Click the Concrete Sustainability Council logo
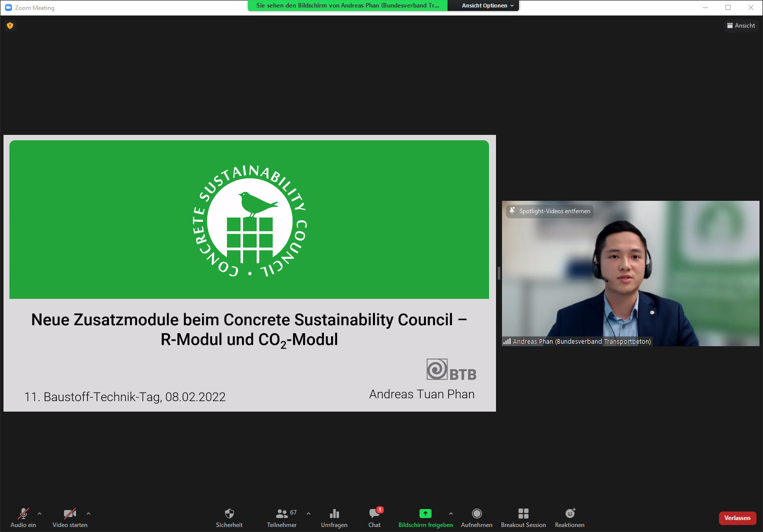The width and height of the screenshot is (763, 532). coord(249,220)
